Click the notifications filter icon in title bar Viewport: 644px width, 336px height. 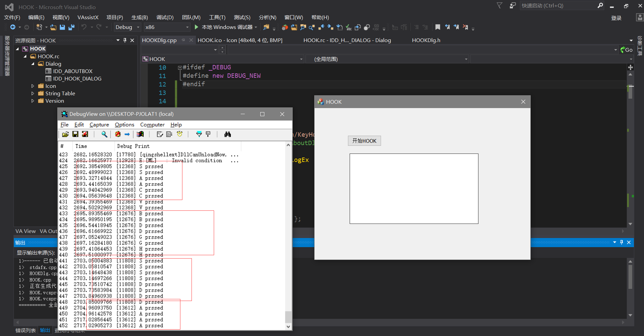point(500,5)
